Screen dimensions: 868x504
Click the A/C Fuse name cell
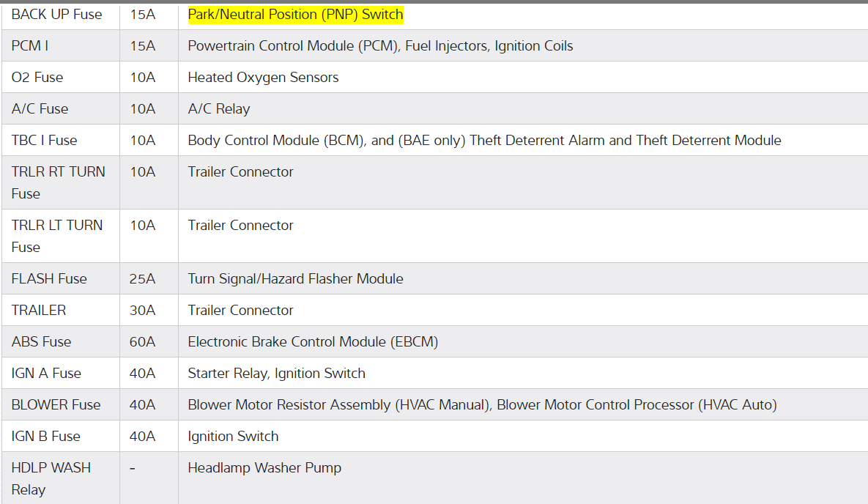40,109
